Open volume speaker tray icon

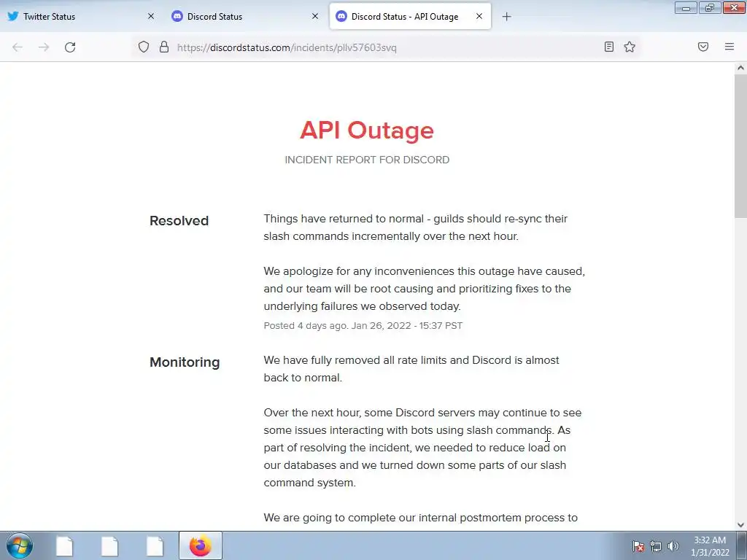pyautogui.click(x=673, y=546)
